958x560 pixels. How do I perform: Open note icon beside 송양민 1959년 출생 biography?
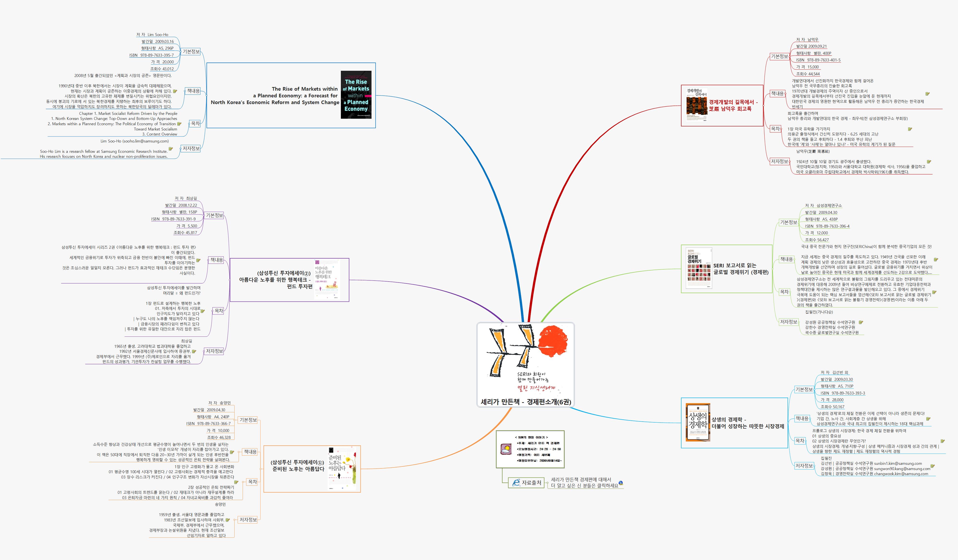[227, 520]
